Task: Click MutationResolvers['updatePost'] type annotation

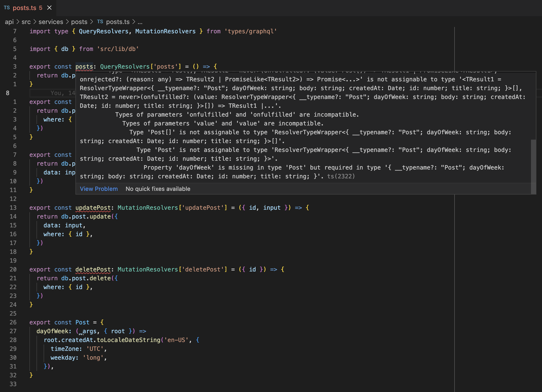Action: point(172,208)
